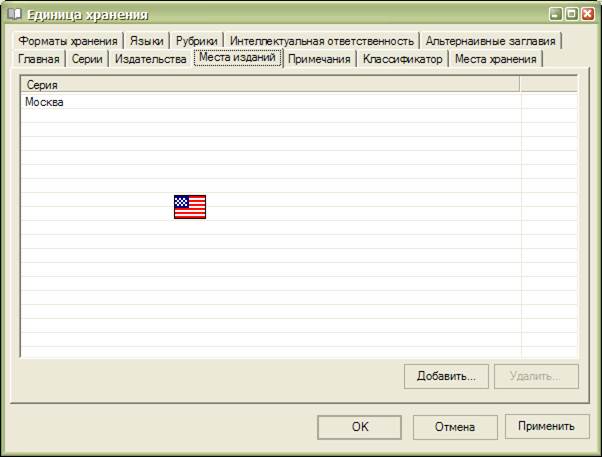Image resolution: width=602 pixels, height=457 pixels.
Task: Open the Языки tab
Action: coord(146,41)
